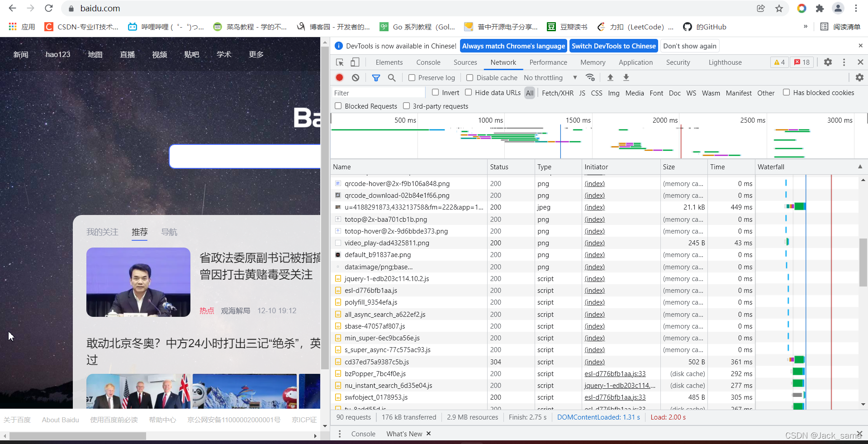Stop recording network log
This screenshot has height=444, width=868.
coord(340,77)
